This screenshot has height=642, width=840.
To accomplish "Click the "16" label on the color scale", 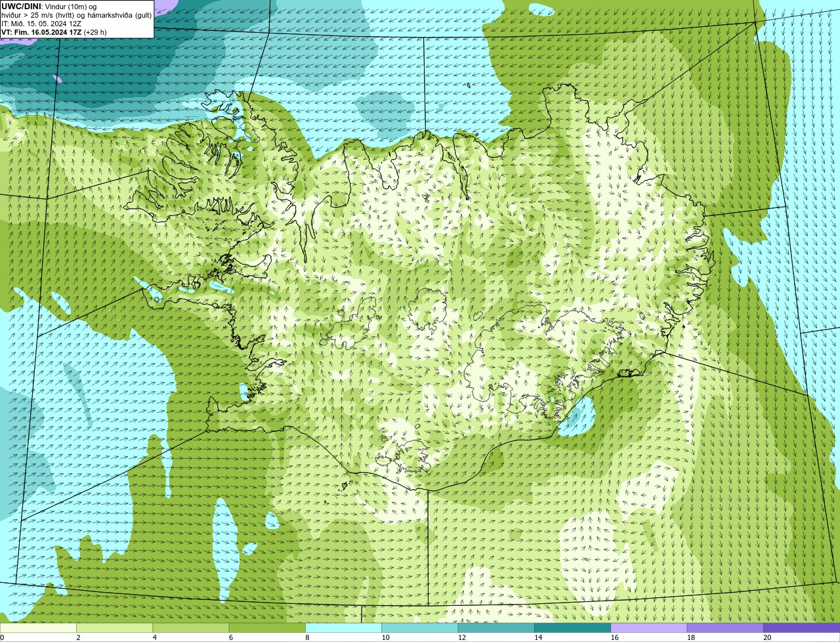I will (x=615, y=637).
